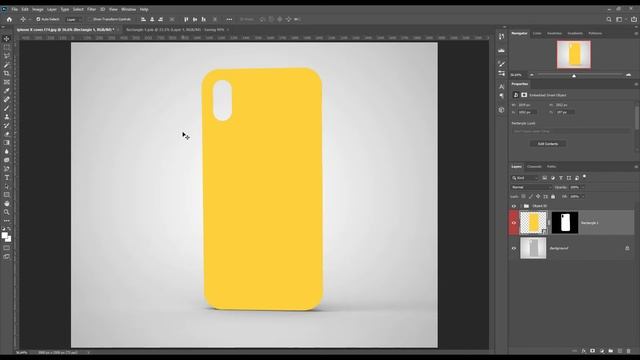Select the Gradient tool
The height and width of the screenshot is (360, 640).
coord(7,143)
